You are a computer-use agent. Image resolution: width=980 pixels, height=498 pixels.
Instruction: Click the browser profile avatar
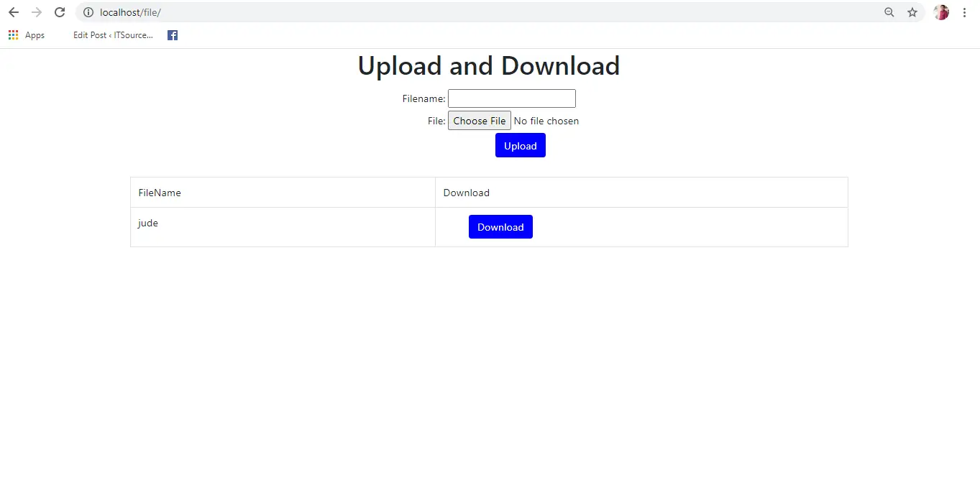(x=940, y=11)
